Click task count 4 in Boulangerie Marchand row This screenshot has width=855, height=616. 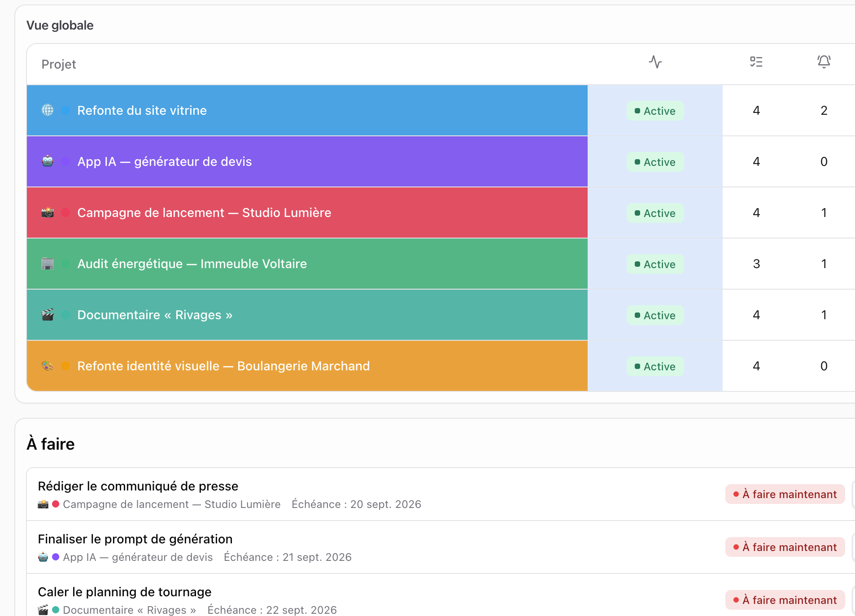756,366
